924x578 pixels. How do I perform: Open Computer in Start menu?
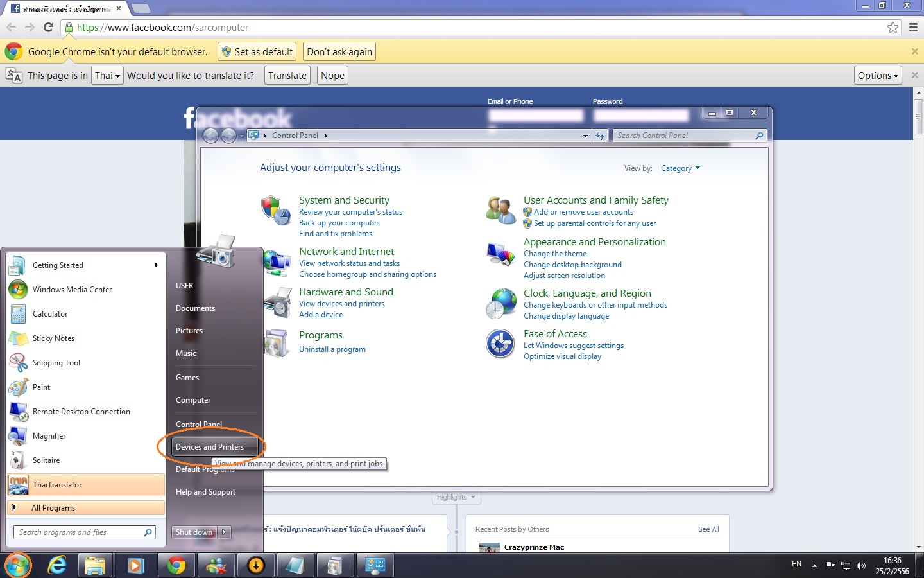click(x=193, y=400)
